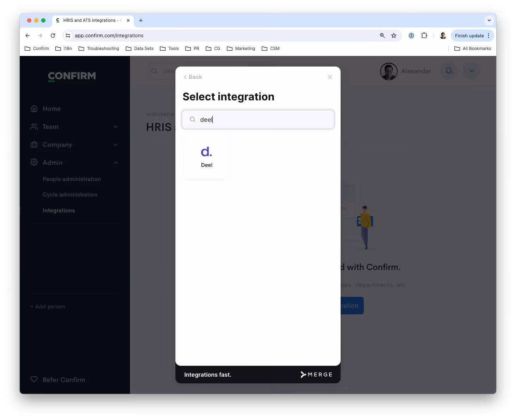Open the Confirm bookmarks folder
Image resolution: width=516 pixels, height=420 pixels.
[37, 49]
